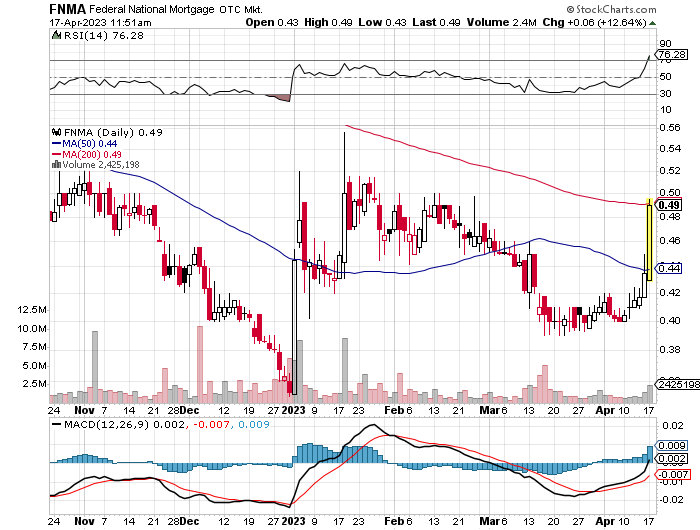The image size is (700, 530).
Task: Click the 'MA(50) 0.44' legend entry
Action: point(89,144)
